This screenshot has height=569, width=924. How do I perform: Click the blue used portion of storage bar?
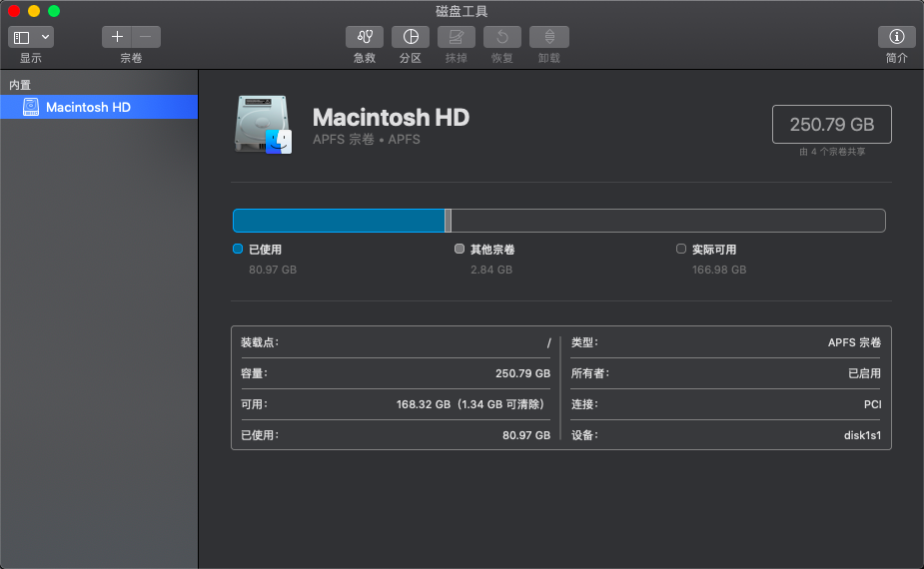click(339, 221)
